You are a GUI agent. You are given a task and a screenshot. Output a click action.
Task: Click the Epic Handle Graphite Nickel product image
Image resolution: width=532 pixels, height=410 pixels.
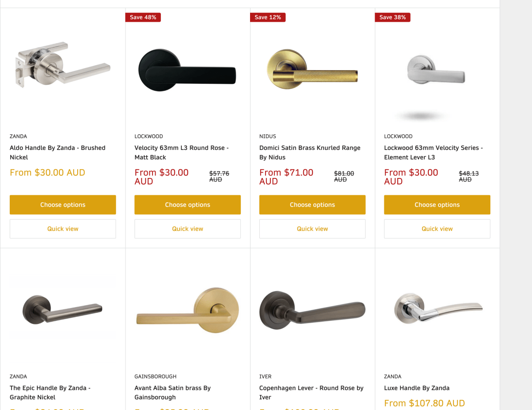click(x=63, y=311)
